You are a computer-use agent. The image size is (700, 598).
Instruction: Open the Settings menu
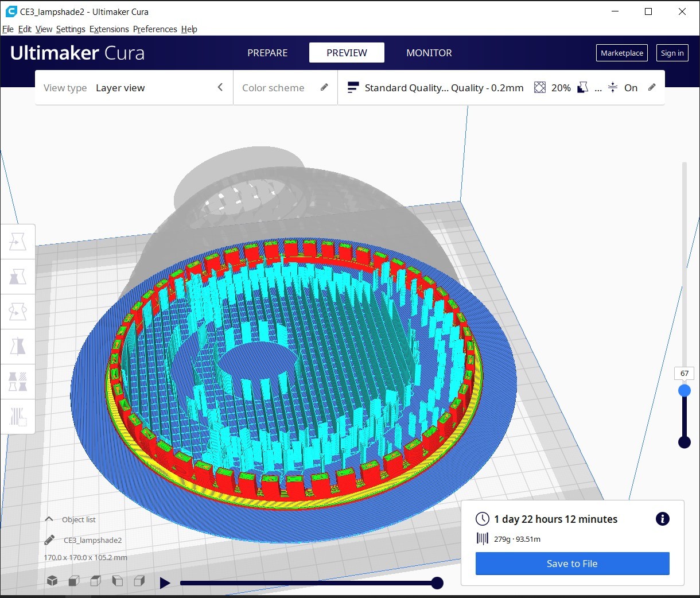71,29
